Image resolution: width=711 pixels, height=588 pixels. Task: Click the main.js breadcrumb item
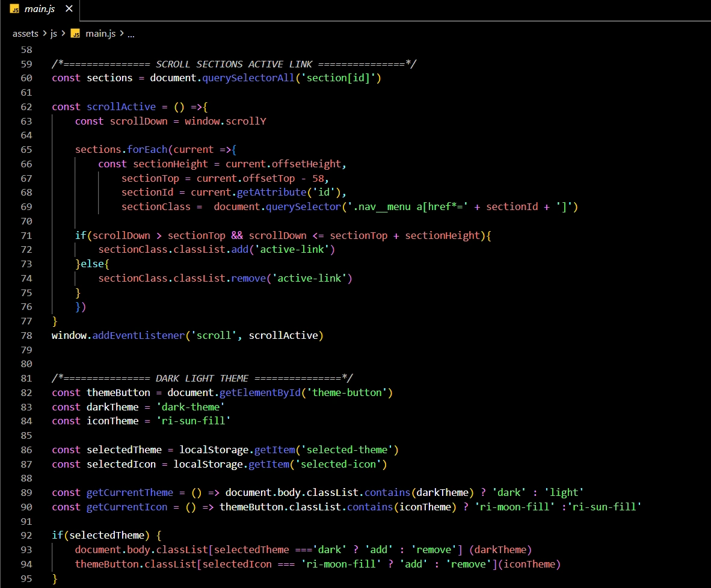point(100,34)
